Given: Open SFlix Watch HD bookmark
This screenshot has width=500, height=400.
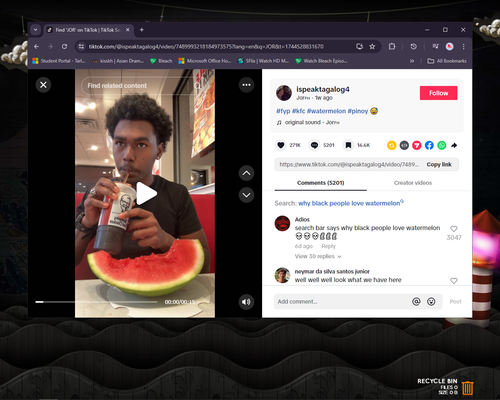Looking at the screenshot, I should tap(263, 61).
